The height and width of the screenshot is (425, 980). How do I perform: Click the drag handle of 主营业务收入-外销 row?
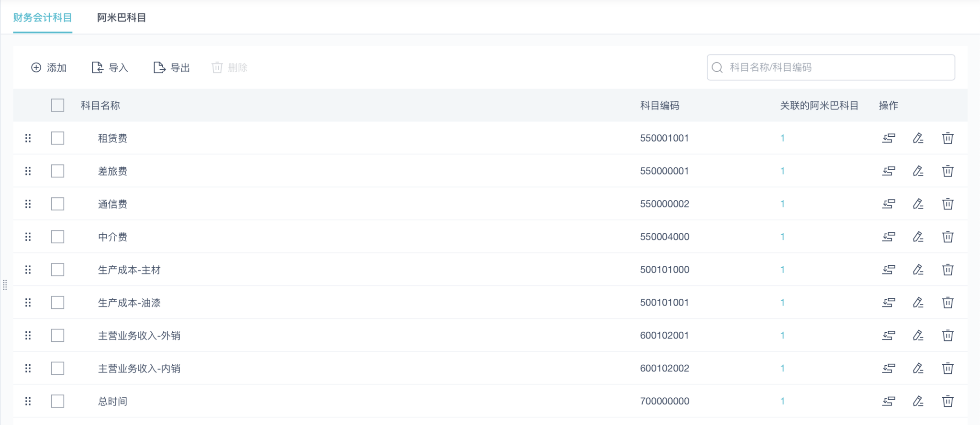pos(28,336)
